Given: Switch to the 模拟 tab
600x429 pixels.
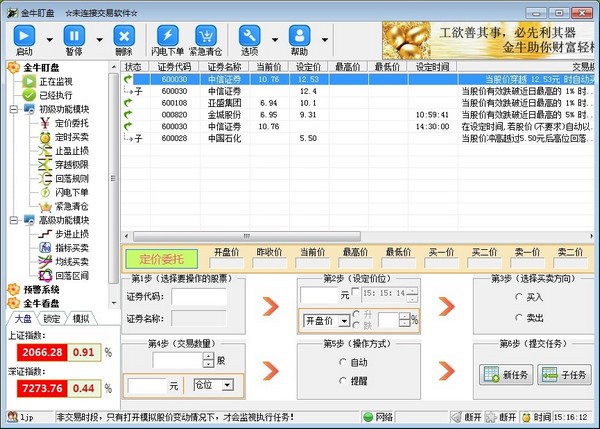Looking at the screenshot, I should [80, 319].
